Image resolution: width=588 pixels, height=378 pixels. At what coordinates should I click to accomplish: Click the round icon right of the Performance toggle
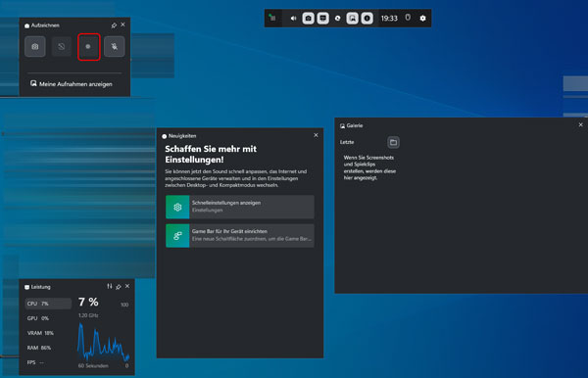(x=337, y=18)
